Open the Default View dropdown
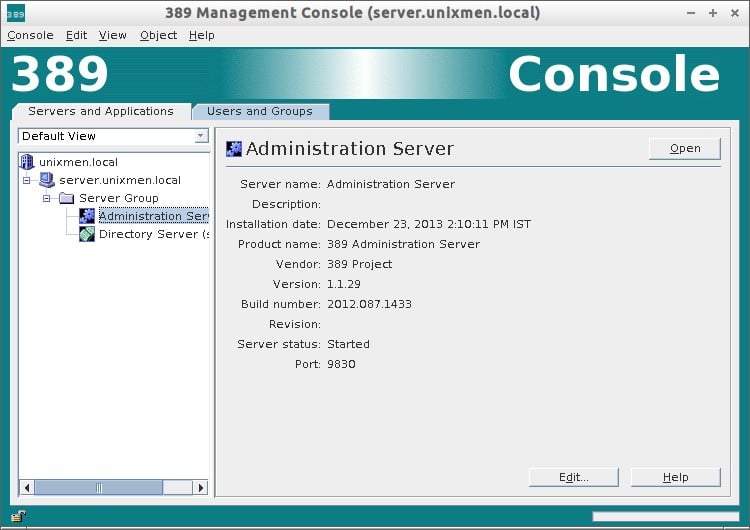The image size is (750, 530). [x=201, y=136]
